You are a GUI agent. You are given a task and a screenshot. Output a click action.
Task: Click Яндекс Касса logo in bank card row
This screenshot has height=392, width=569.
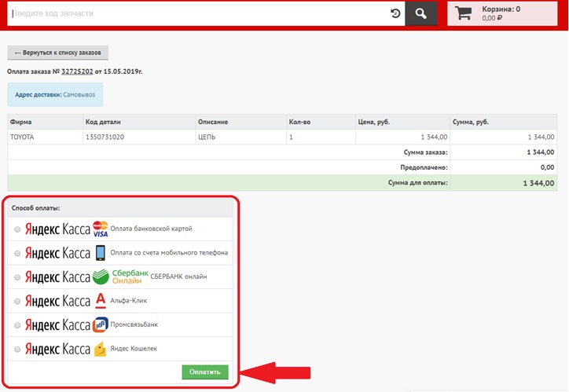(x=57, y=229)
